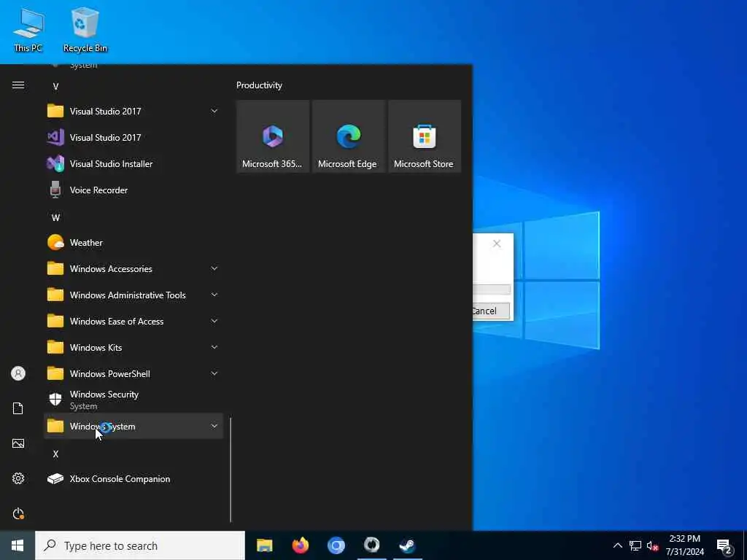This screenshot has height=560, width=747.
Task: Open the blue circular browser icon on the taskbar
Action: click(336, 545)
